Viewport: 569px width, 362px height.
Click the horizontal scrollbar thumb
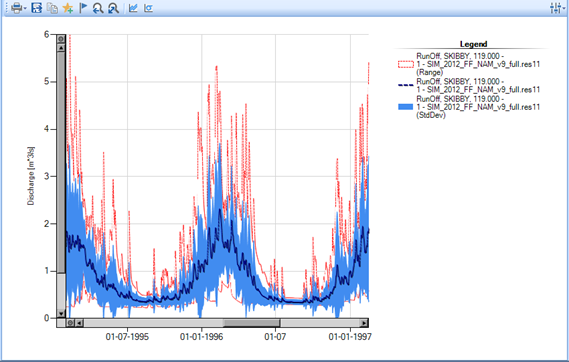click(x=251, y=322)
